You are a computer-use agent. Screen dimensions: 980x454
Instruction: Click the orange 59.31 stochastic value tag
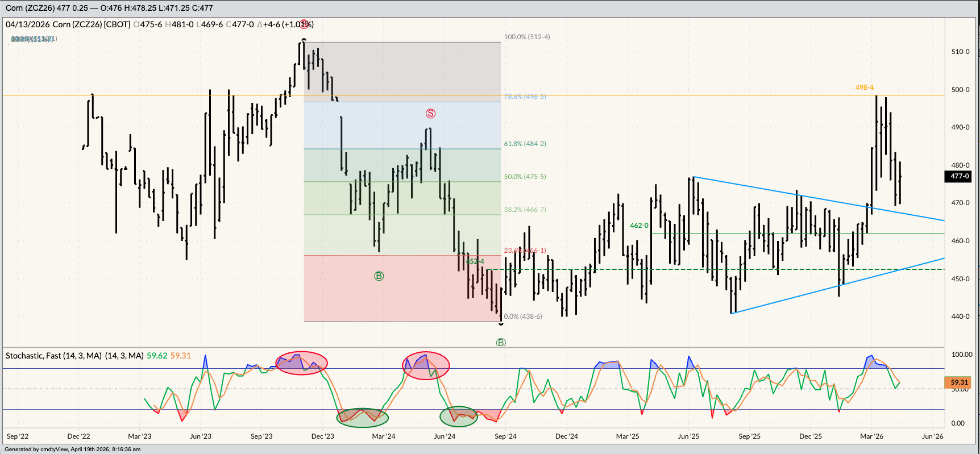tap(959, 382)
